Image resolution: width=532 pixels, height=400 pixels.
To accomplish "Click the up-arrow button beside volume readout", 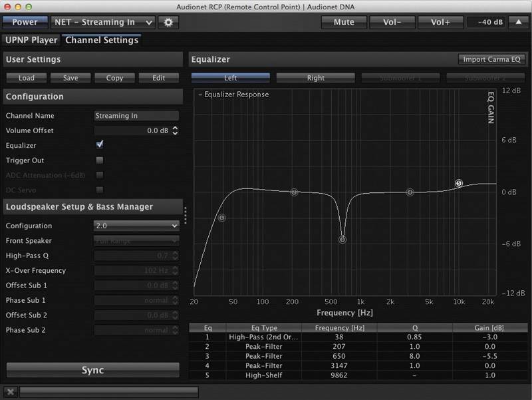I will [x=519, y=23].
